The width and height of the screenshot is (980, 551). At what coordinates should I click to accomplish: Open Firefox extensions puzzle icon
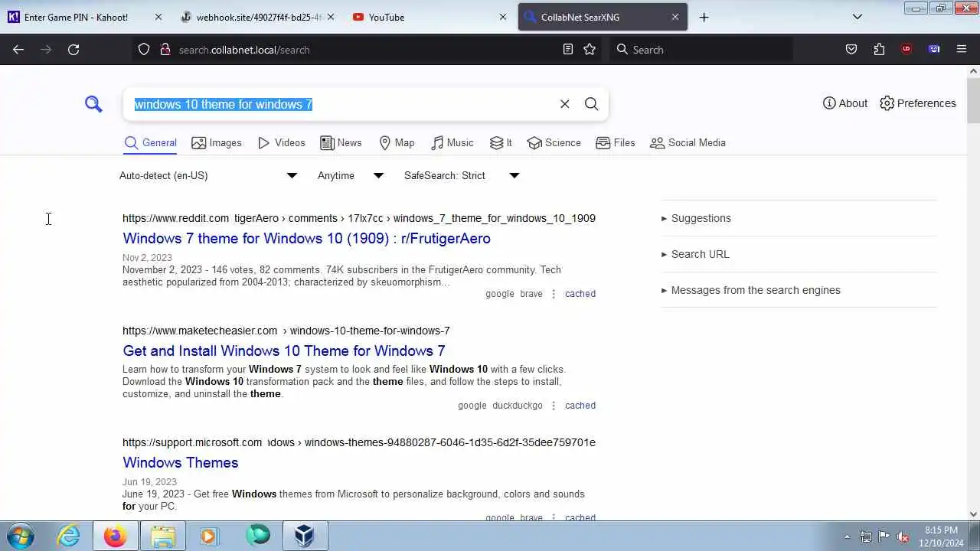[x=879, y=50]
